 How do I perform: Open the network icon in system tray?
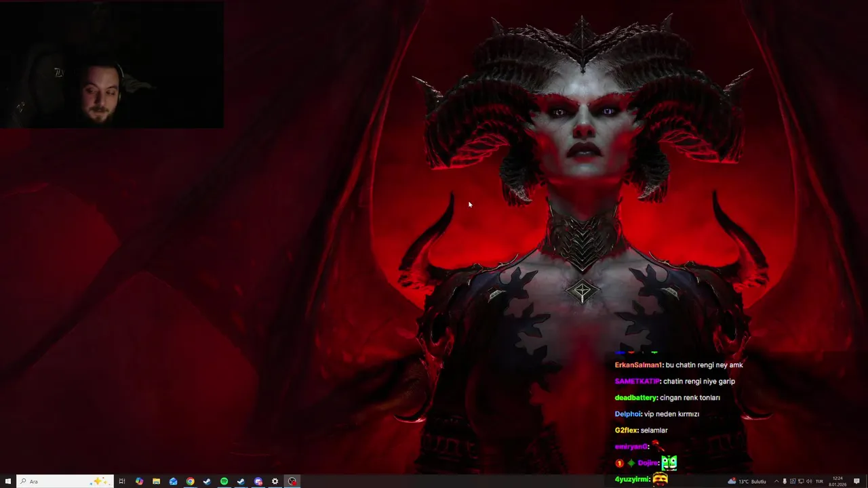click(x=801, y=481)
